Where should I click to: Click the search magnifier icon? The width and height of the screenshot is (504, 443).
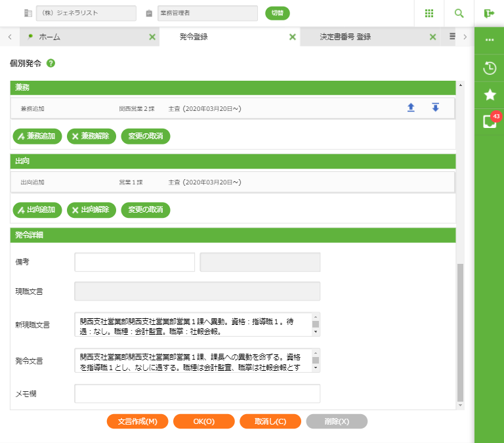459,13
